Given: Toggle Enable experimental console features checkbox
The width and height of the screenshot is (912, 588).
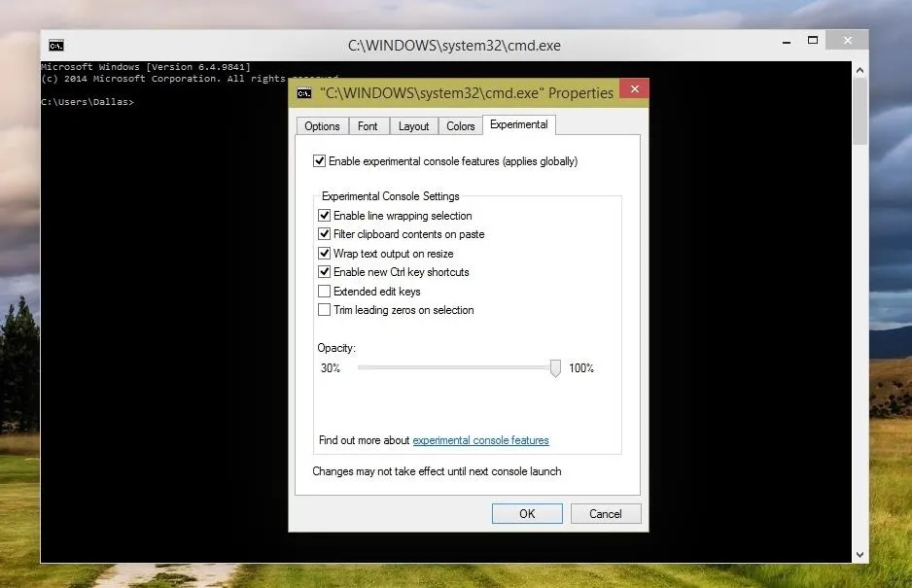Looking at the screenshot, I should click(319, 161).
